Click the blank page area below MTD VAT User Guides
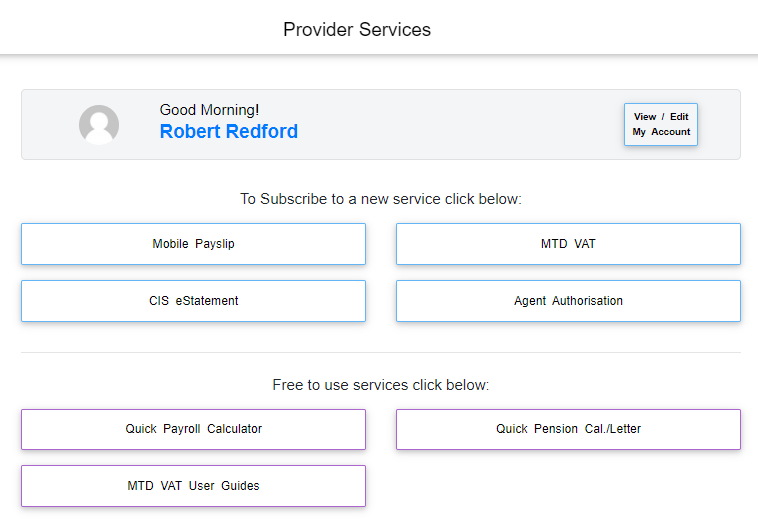 pos(380,520)
